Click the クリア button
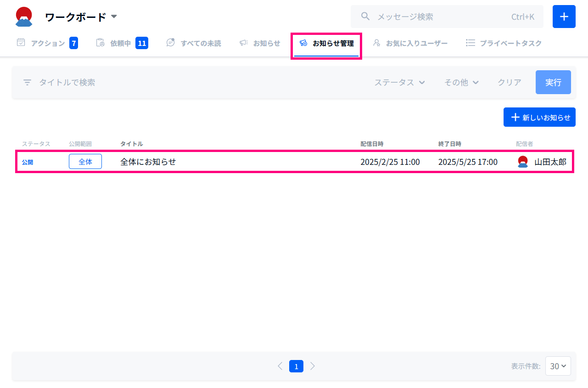Viewport: 588px width, 388px height. click(x=510, y=83)
